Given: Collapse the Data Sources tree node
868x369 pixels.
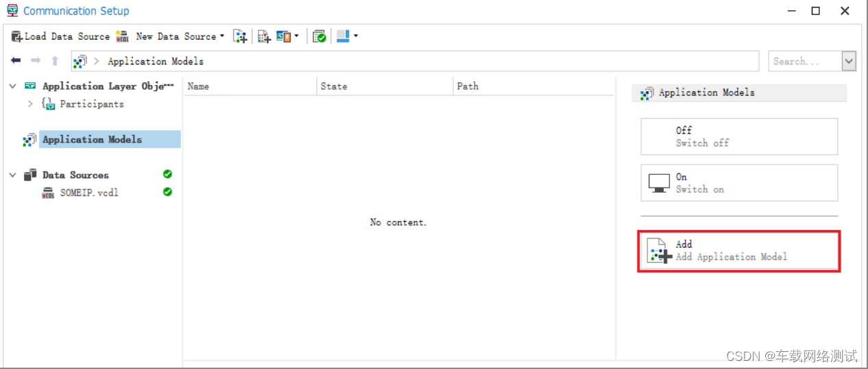Looking at the screenshot, I should tap(12, 175).
